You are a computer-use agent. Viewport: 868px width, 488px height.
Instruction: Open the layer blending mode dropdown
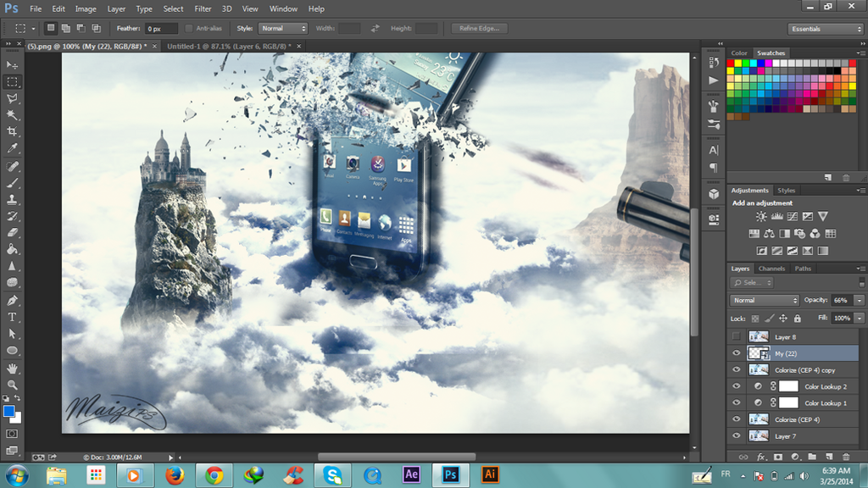click(x=763, y=300)
